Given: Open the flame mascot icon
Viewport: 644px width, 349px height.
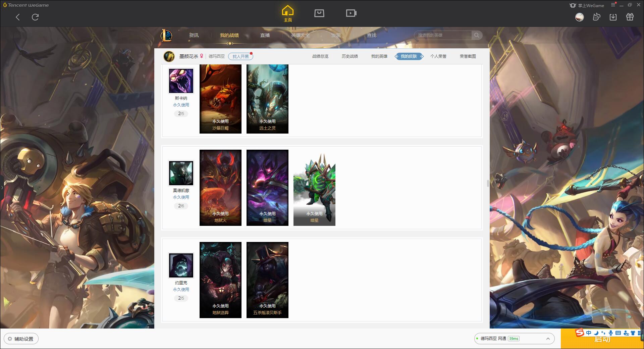Looking at the screenshot, I should click(x=596, y=17).
